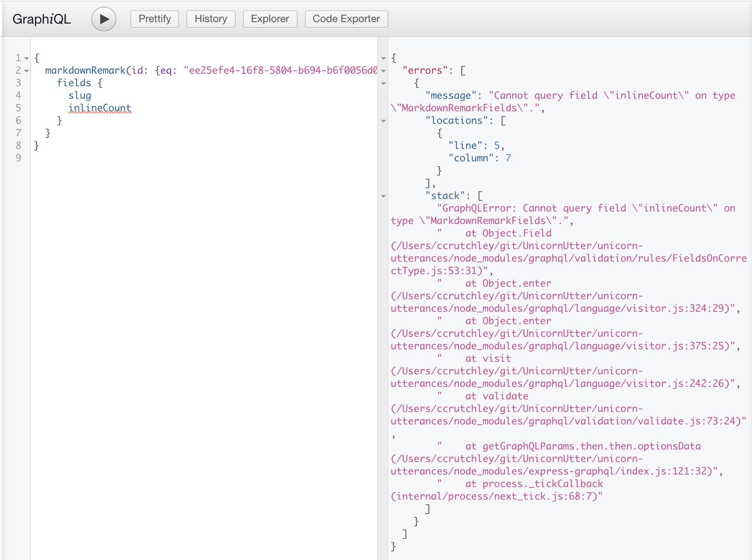
Task: Place cursor on line number 9
Action: tap(19, 157)
